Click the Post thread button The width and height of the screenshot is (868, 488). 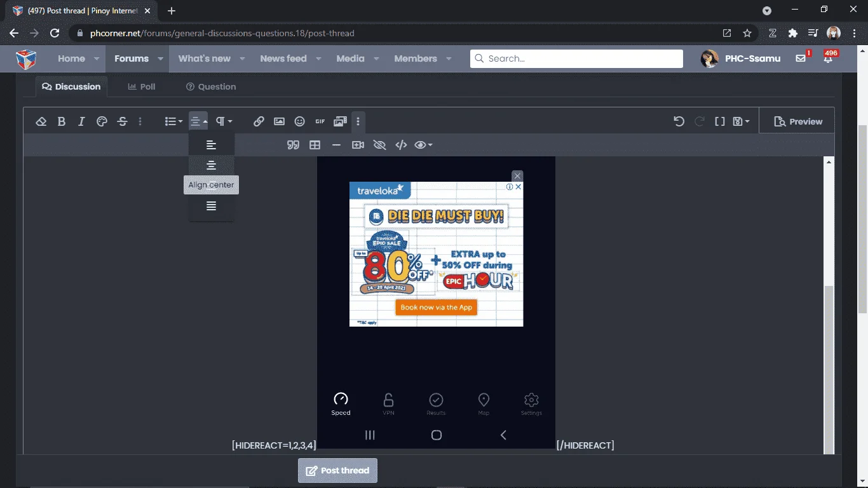click(x=337, y=471)
